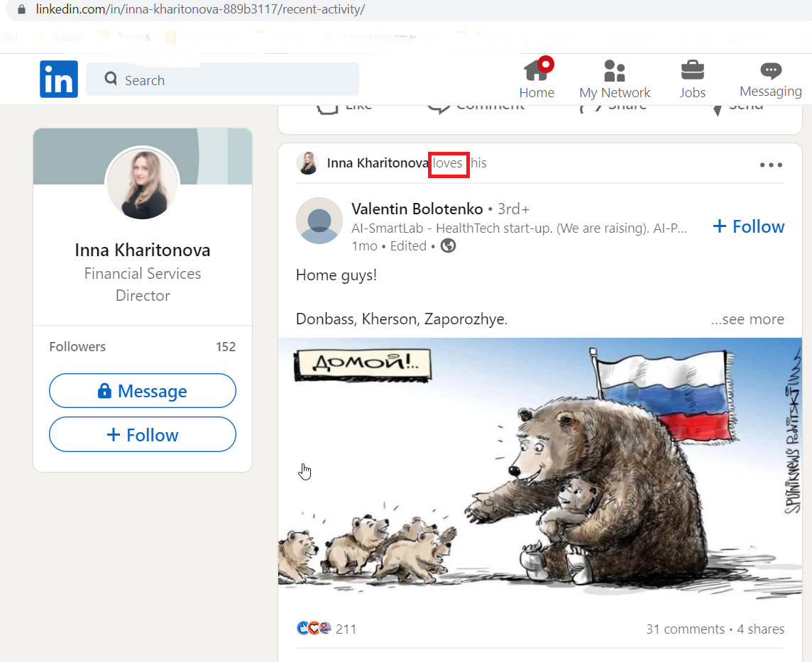The height and width of the screenshot is (662, 812).
Task: Click the padlock site info icon
Action: tap(21, 9)
